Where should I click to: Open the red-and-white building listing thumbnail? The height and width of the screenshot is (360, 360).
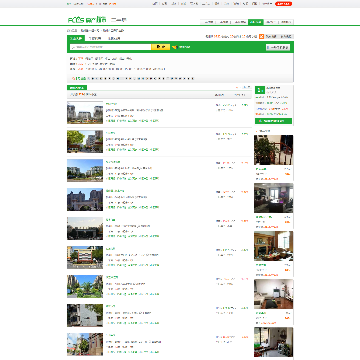click(x=85, y=257)
